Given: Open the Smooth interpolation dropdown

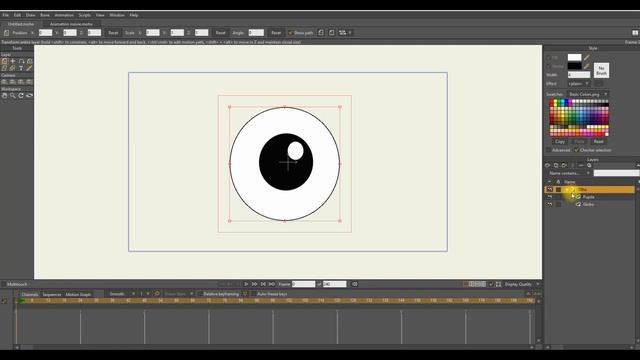Looking at the screenshot, I should pos(122,294).
